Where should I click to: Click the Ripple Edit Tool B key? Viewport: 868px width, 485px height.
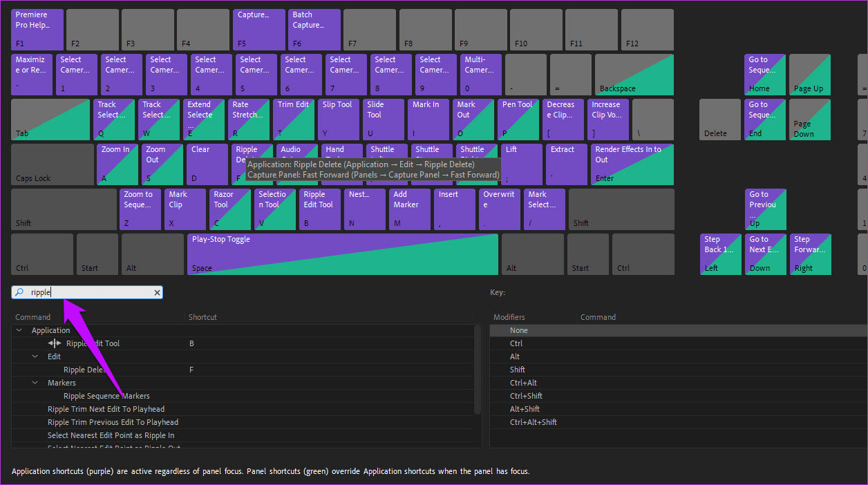tap(320, 209)
